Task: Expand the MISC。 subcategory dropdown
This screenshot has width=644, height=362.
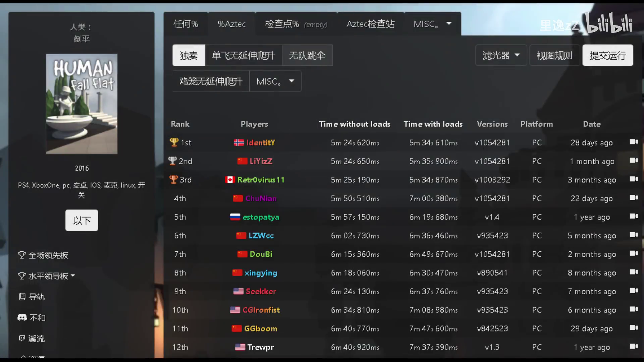Action: [275, 81]
